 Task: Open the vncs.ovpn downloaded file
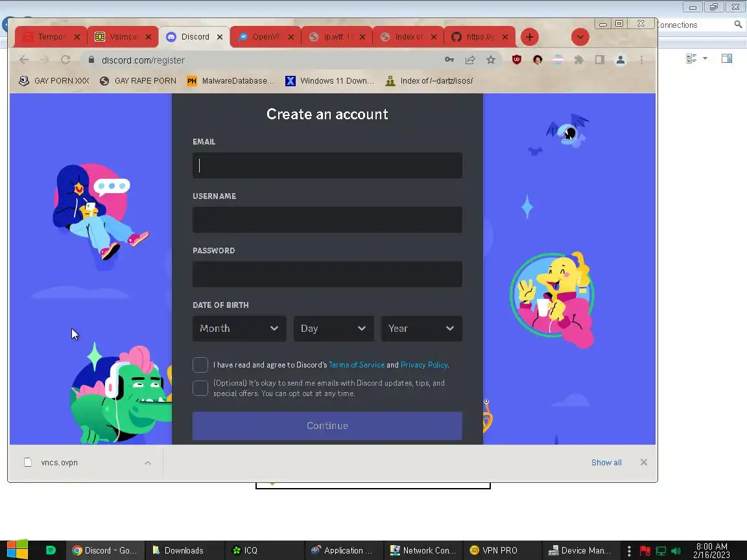(60, 462)
